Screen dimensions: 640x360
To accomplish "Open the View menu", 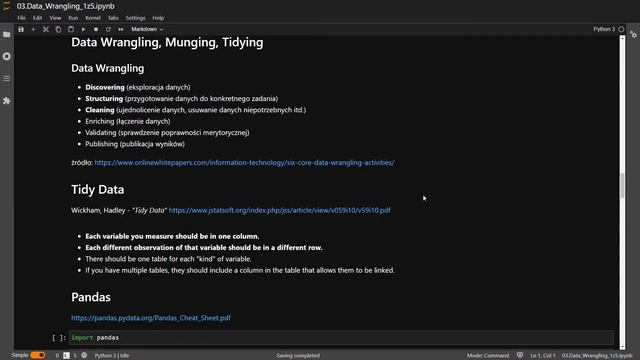I will (x=55, y=18).
